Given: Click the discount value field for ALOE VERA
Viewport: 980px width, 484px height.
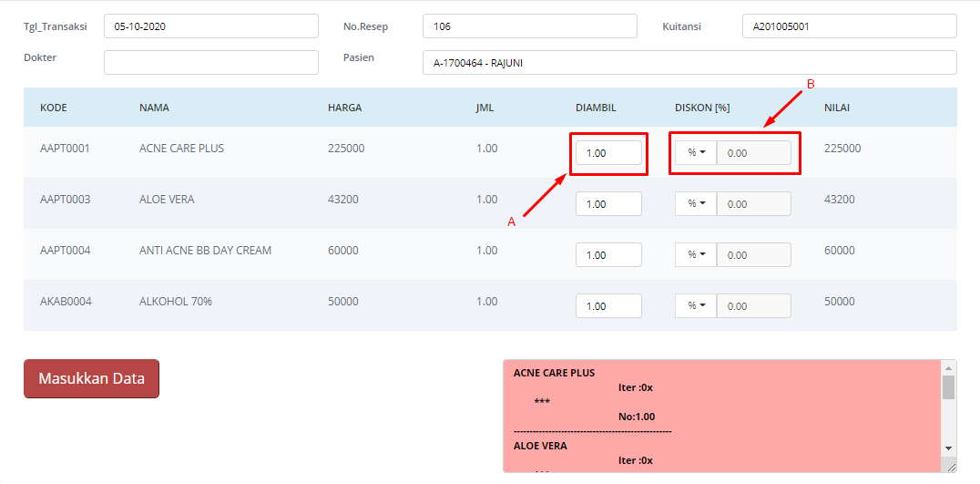Looking at the screenshot, I should click(753, 204).
